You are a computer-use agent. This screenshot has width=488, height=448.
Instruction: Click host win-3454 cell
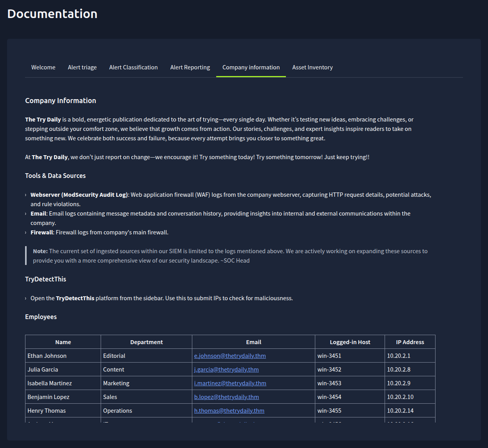click(350, 397)
